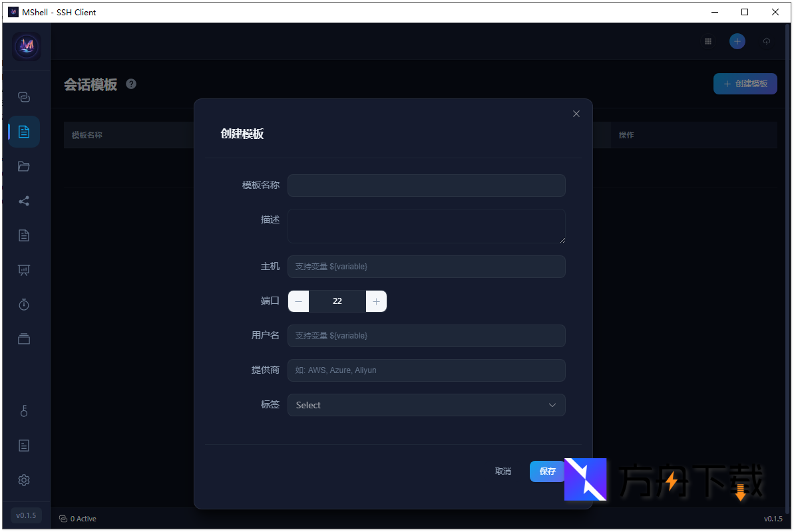Click the 模板名称 input field
Screen dimensions: 794x532
tap(426, 186)
